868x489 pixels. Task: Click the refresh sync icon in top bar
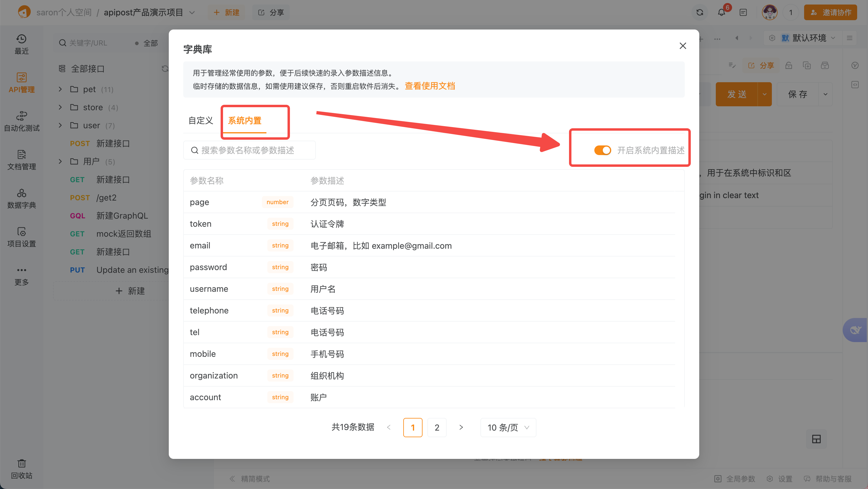pos(700,12)
